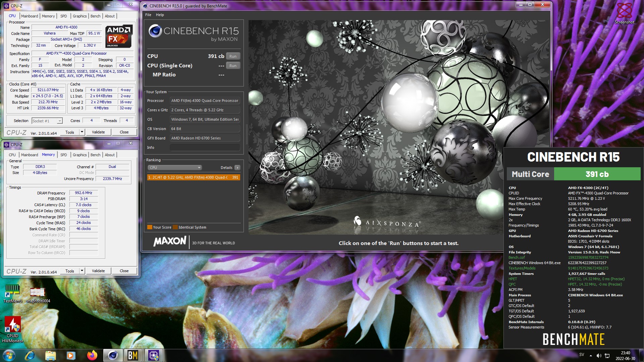The width and height of the screenshot is (644, 362).
Task: Select Graphics tab in Memory CPU-Z window
Action: [x=80, y=155]
